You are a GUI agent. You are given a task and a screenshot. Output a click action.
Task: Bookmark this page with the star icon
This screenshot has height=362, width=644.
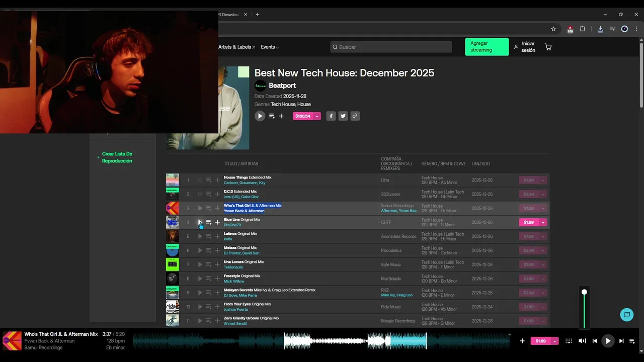553,29
